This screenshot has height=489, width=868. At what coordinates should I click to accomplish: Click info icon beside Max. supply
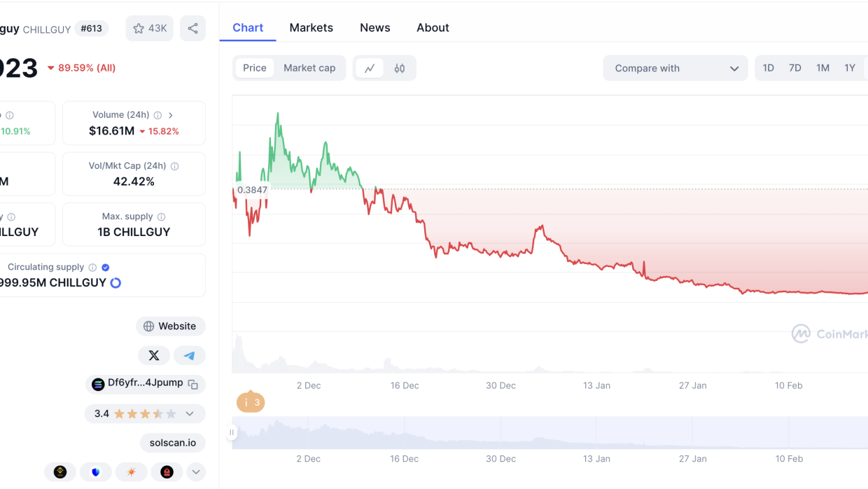pos(161,217)
